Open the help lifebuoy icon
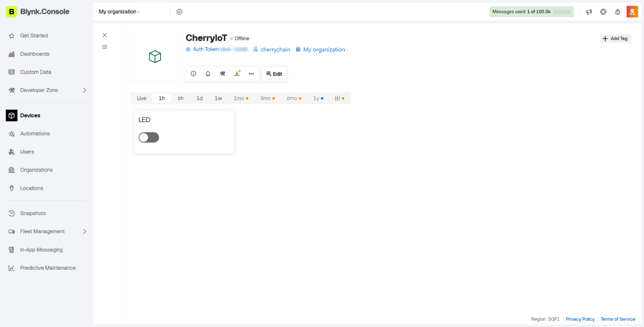644x327 pixels. pos(603,12)
